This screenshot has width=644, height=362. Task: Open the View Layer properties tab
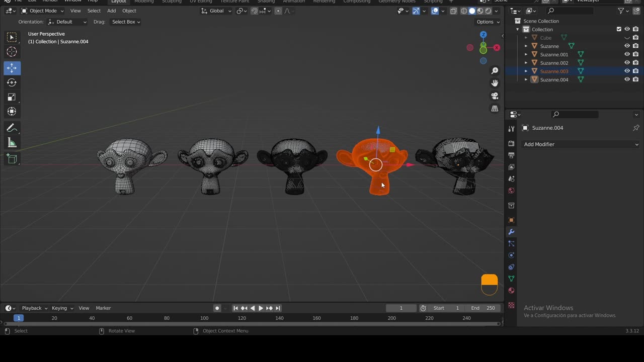[511, 167]
